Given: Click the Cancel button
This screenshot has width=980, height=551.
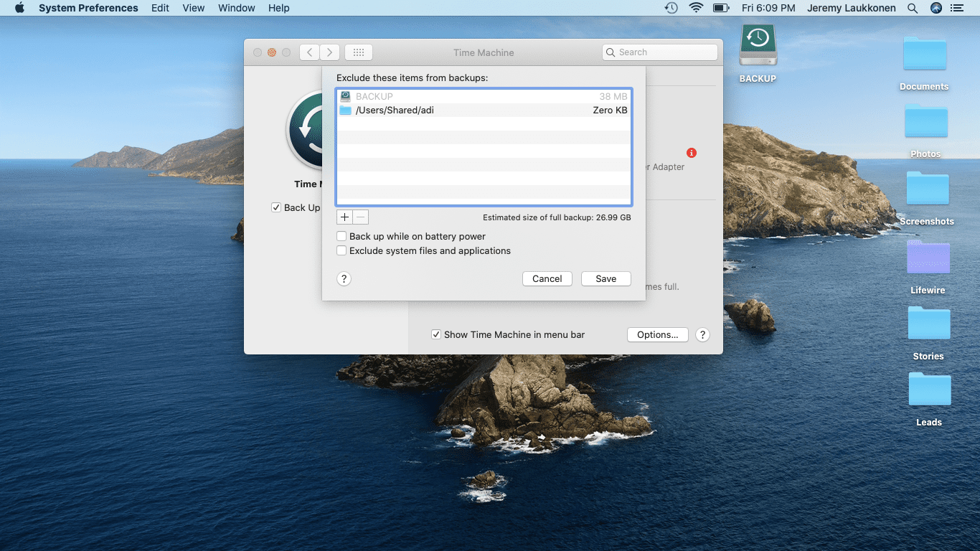Looking at the screenshot, I should (x=547, y=278).
